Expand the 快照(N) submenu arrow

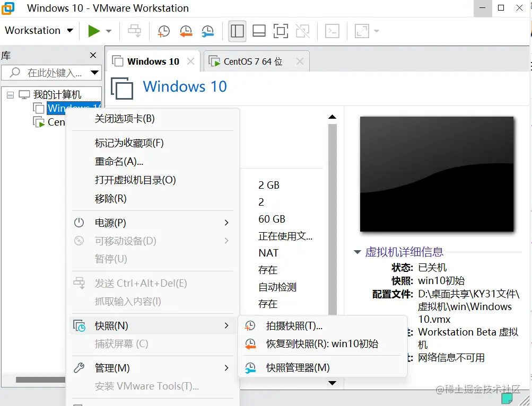pos(226,325)
